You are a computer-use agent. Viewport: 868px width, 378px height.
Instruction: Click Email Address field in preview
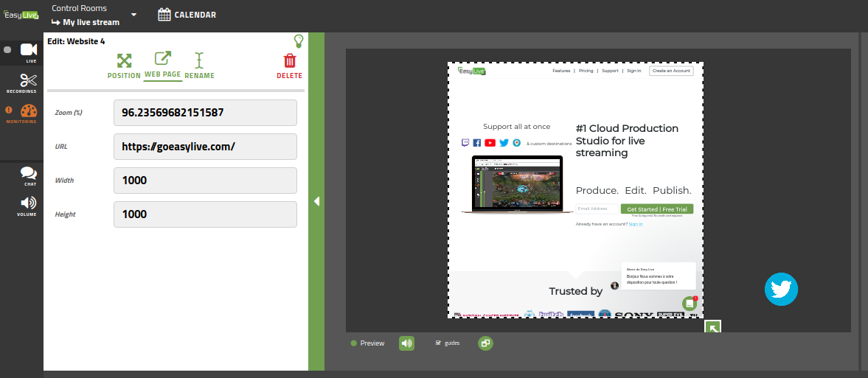pos(597,209)
